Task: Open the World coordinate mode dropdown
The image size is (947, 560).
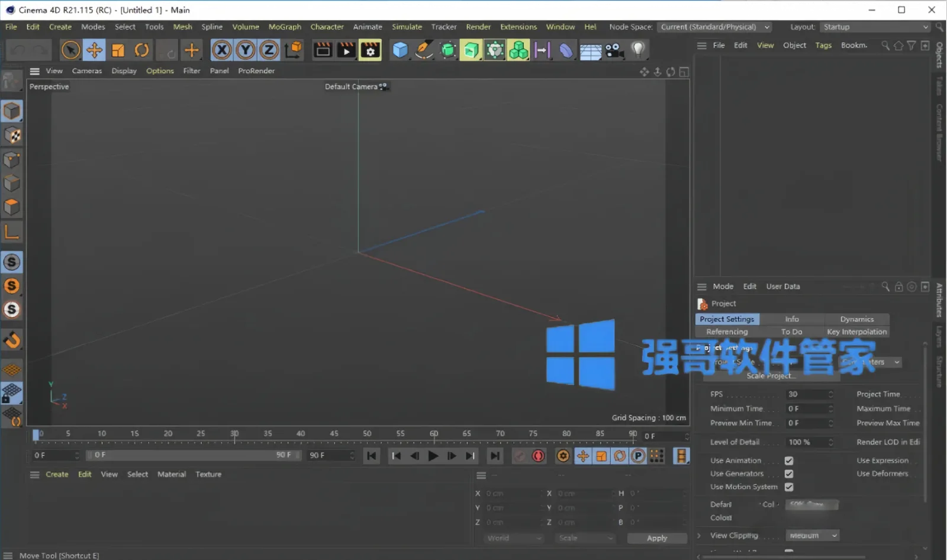Action: [513, 538]
